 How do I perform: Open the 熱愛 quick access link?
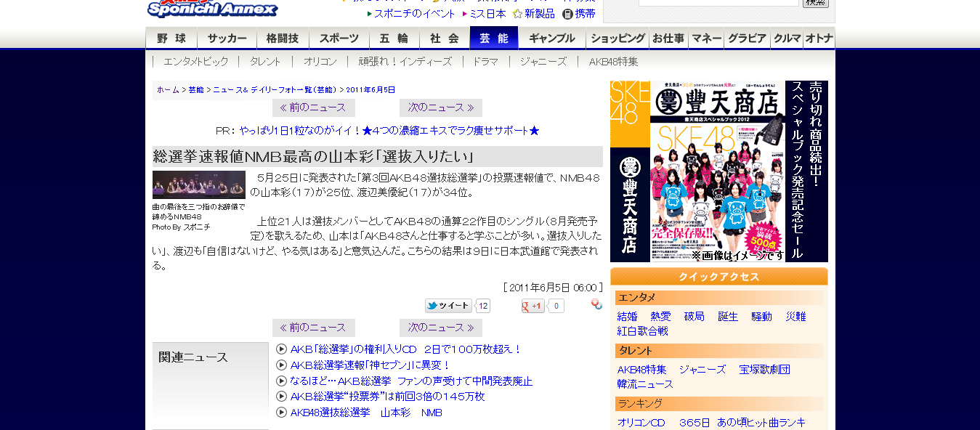660,317
